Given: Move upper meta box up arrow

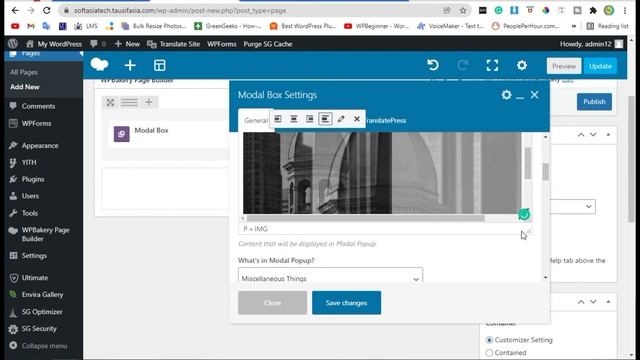Looking at the screenshot, I should 581,135.
